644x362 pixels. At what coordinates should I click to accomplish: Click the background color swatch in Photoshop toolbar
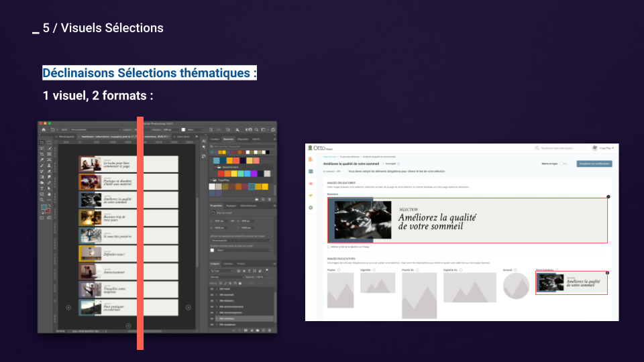(x=48, y=211)
